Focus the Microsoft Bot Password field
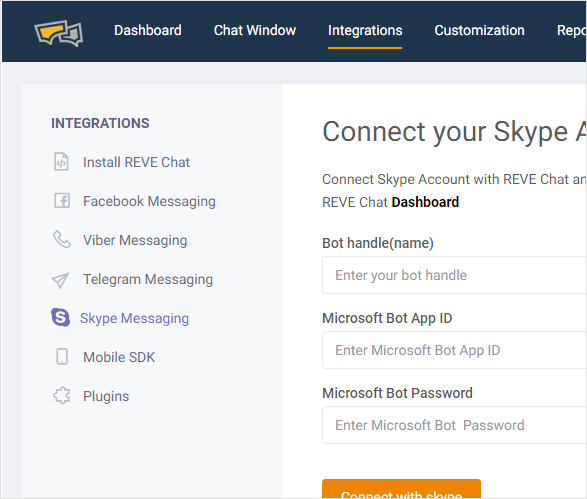 (x=454, y=425)
